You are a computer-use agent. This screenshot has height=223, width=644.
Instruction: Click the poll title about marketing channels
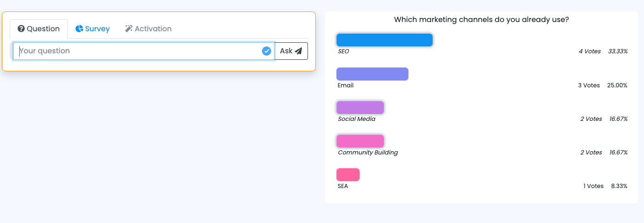tap(481, 20)
